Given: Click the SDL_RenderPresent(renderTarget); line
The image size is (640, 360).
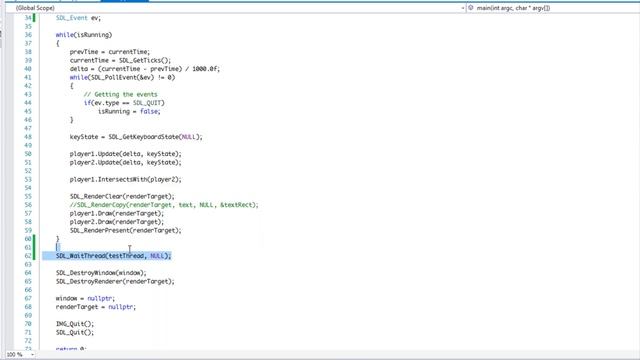Looking at the screenshot, I should click(125, 231).
